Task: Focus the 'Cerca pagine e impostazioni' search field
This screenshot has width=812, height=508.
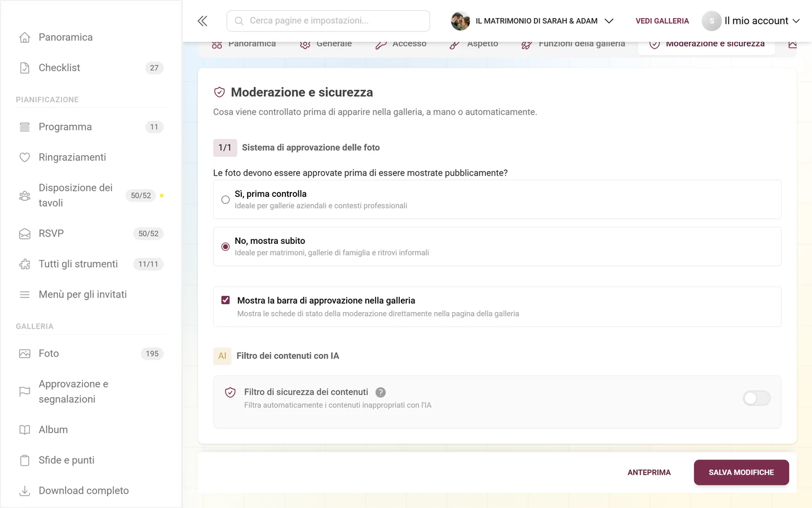Action: [328, 21]
